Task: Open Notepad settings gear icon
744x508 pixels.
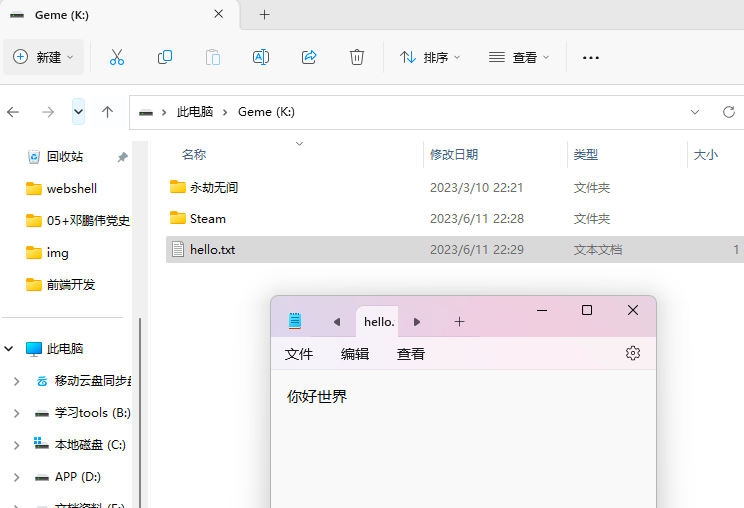Action: [x=632, y=353]
